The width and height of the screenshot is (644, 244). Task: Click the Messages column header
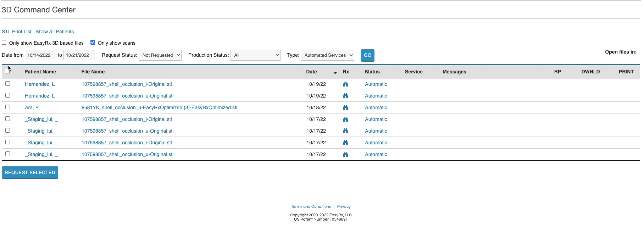pyautogui.click(x=454, y=72)
